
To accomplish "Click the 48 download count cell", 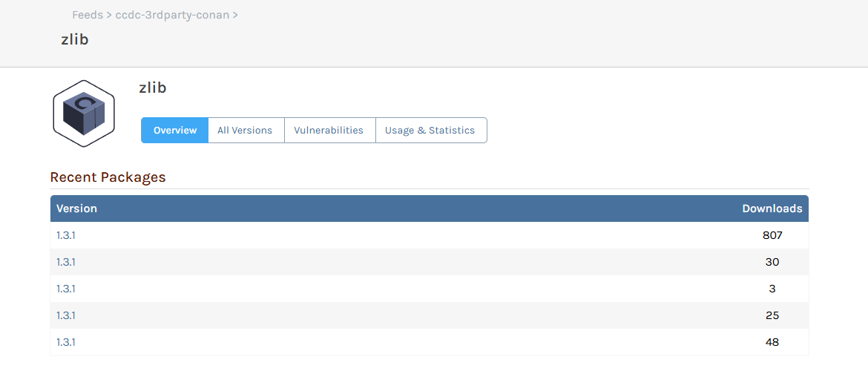I will click(772, 342).
